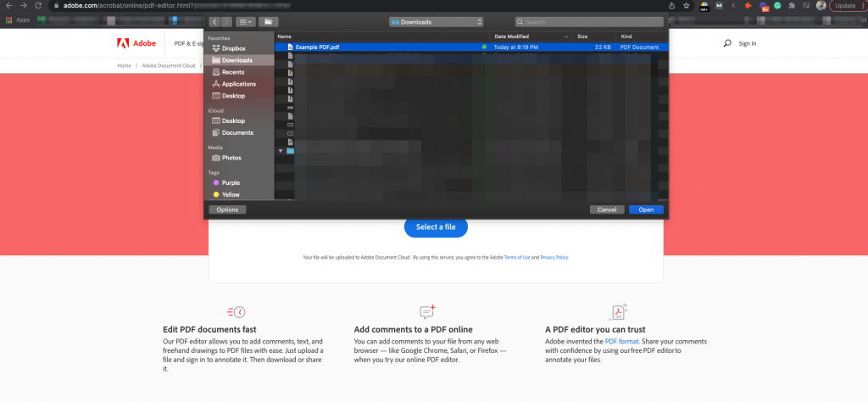Open Desktop under iCloud
Screen dimensions: 868x408
click(233, 120)
